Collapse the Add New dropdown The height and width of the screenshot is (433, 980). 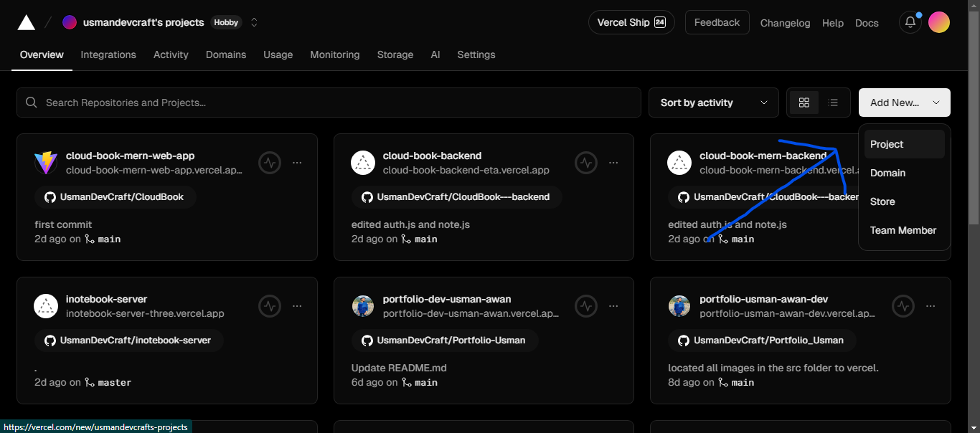(x=904, y=103)
